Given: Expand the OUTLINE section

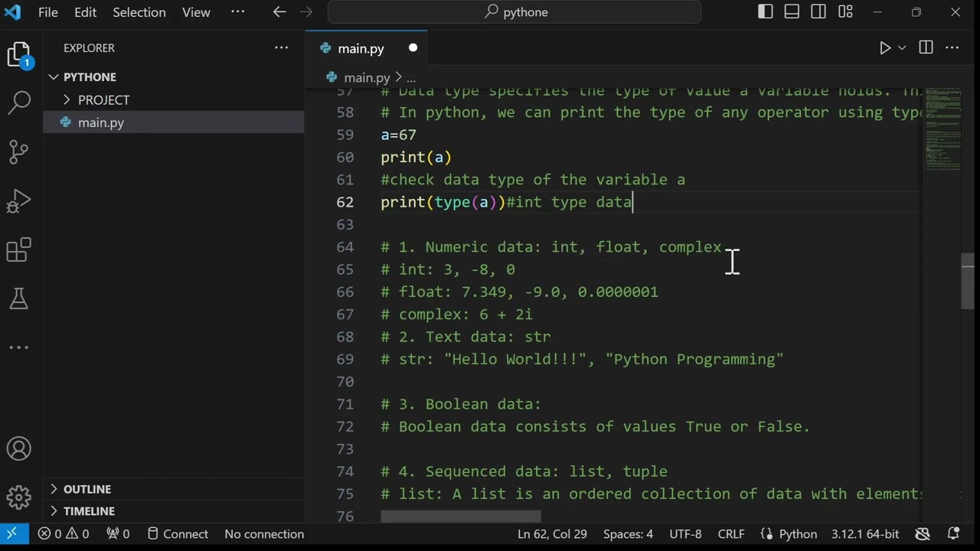Looking at the screenshot, I should pyautogui.click(x=87, y=489).
